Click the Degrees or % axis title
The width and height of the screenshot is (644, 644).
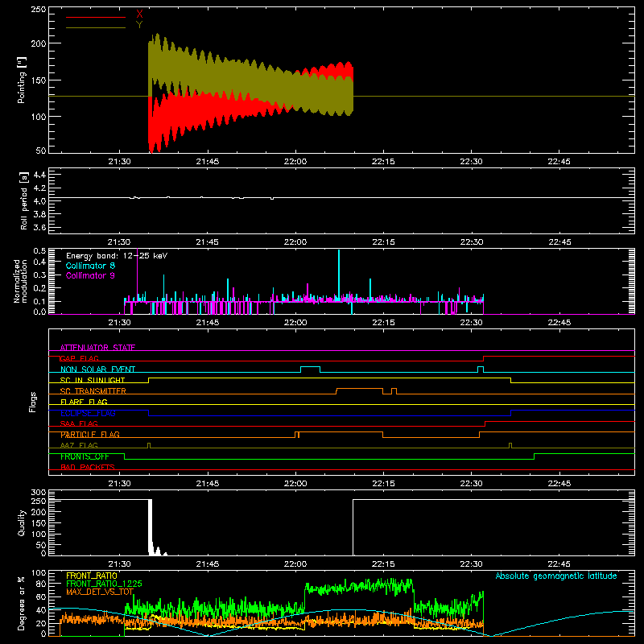22,603
